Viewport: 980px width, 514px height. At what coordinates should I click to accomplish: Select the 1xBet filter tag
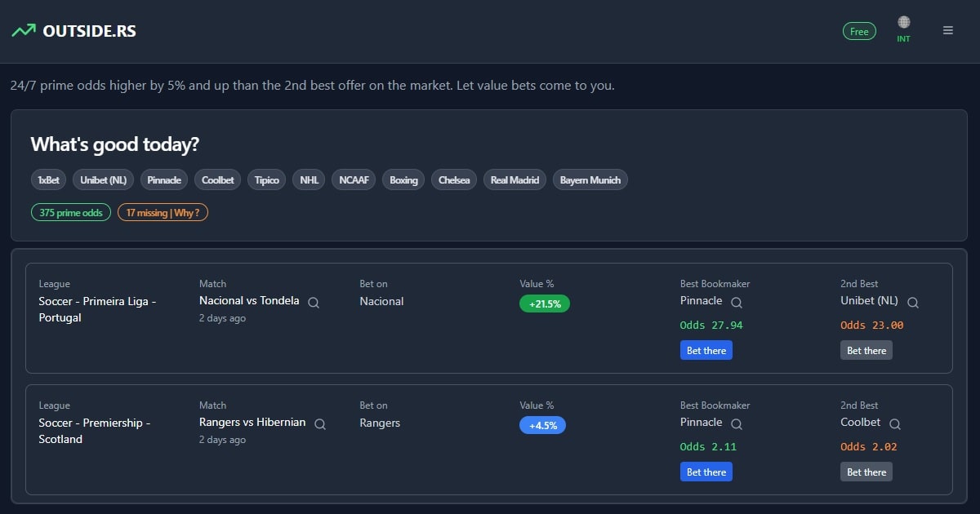[x=48, y=180]
